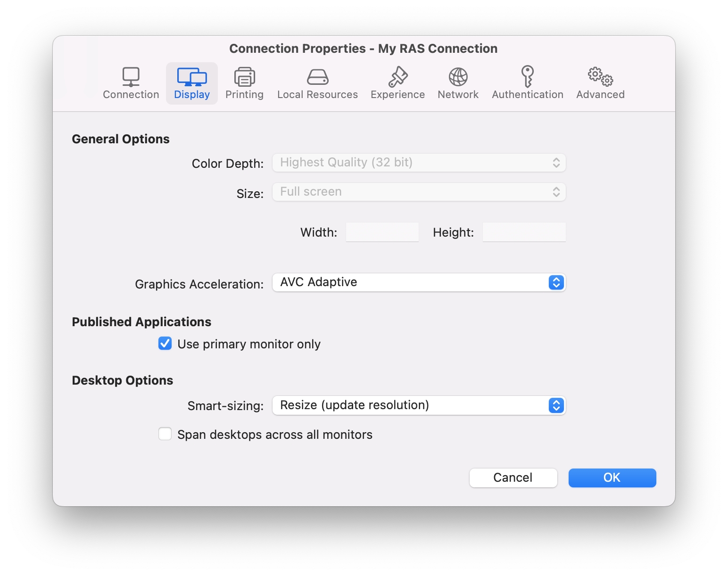Open the Printing printer icon

[244, 77]
